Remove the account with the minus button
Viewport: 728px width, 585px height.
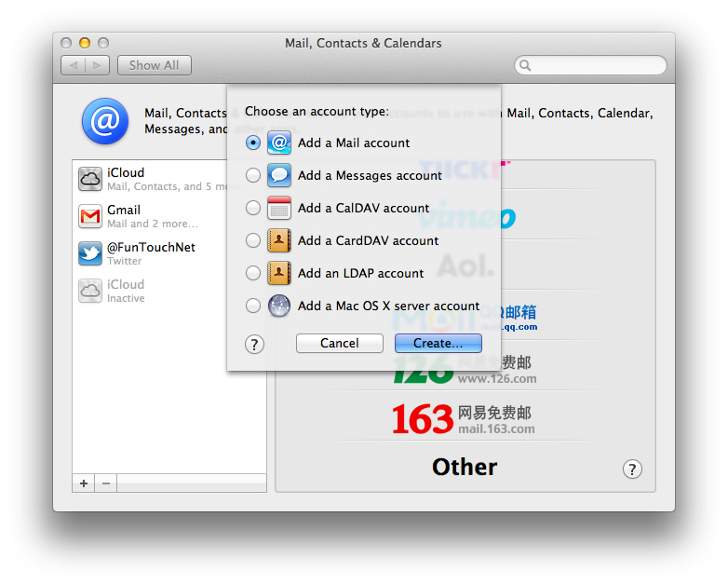click(x=106, y=483)
